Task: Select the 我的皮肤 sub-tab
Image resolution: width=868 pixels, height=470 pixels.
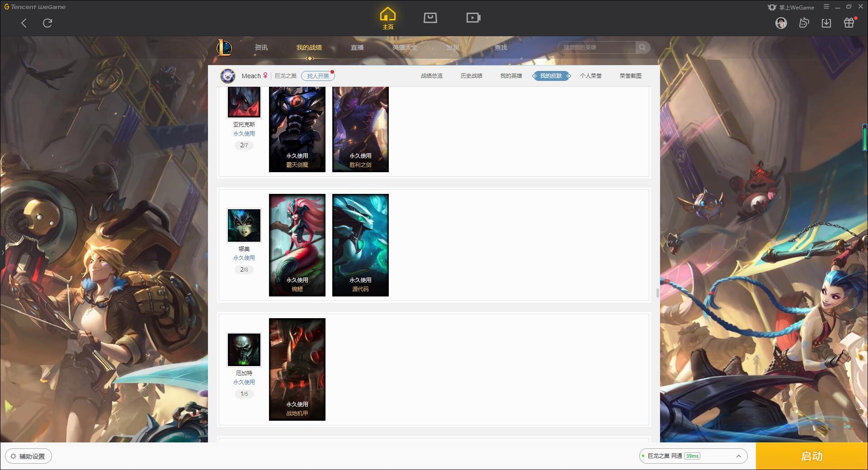Action: 551,76
